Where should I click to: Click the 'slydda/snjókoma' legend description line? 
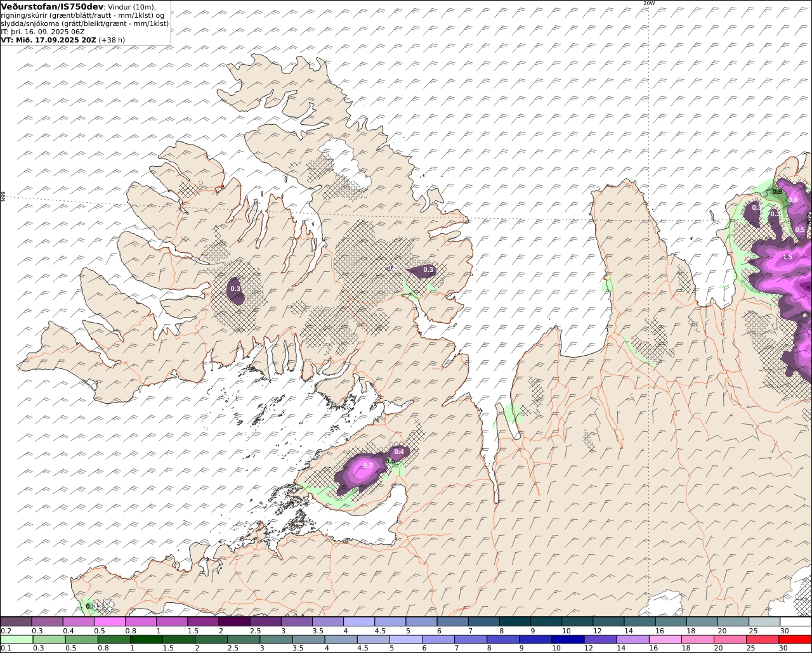pos(85,23)
